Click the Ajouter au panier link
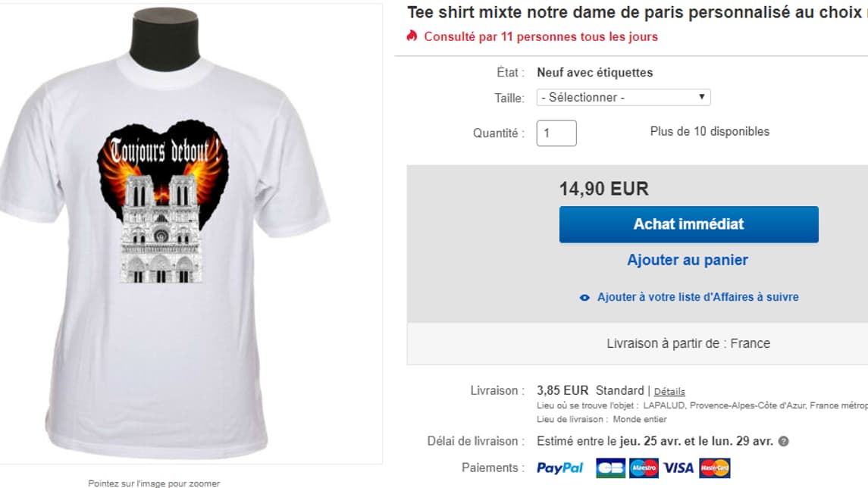This screenshot has height=488, width=868. coord(688,260)
